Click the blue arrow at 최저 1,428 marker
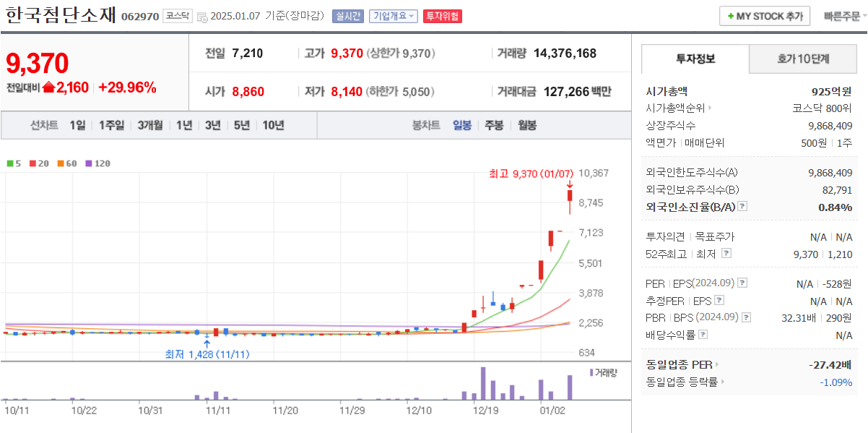This screenshot has width=868, height=433. point(208,344)
